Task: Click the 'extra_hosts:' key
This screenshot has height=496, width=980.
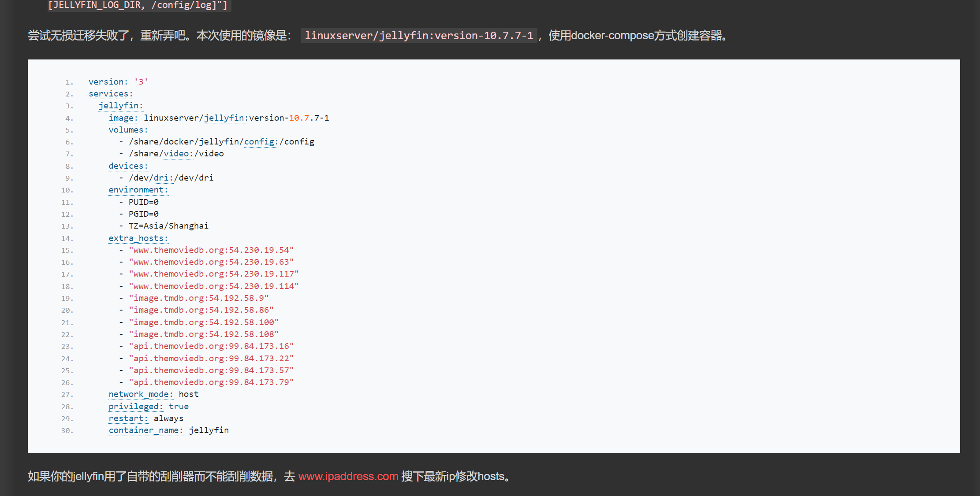Action: [138, 238]
